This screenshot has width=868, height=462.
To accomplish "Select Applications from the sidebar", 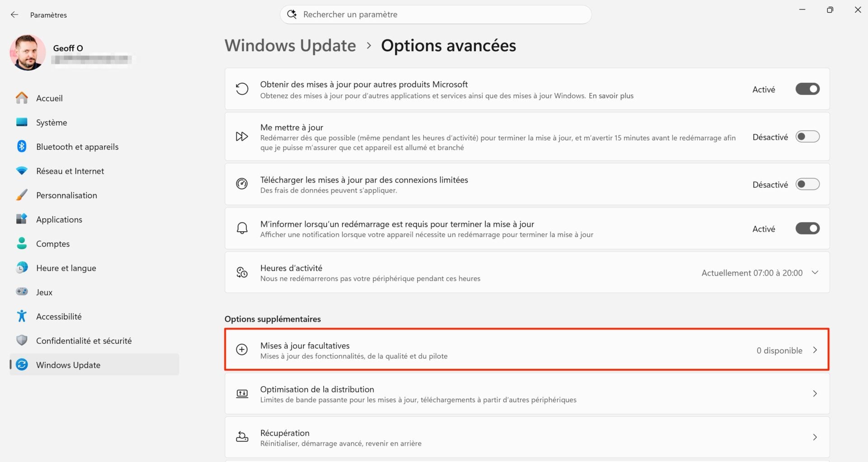I will point(58,219).
